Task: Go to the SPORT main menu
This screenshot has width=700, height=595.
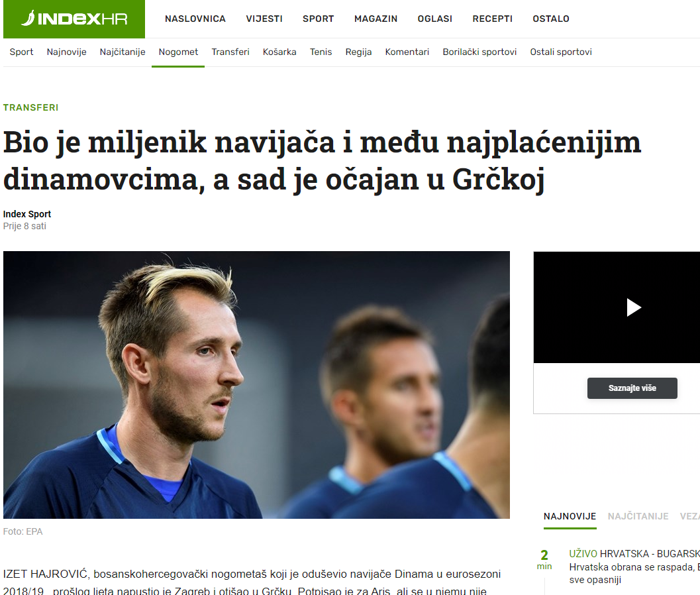Action: click(x=319, y=19)
